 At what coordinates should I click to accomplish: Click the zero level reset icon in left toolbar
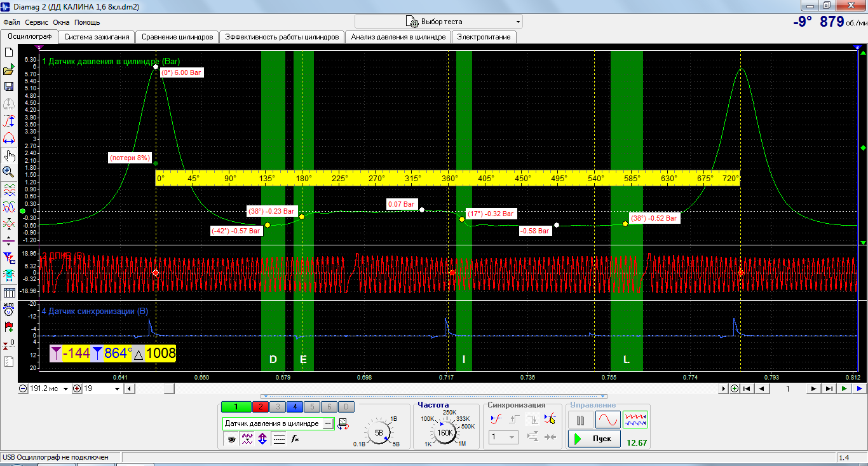pyautogui.click(x=9, y=344)
